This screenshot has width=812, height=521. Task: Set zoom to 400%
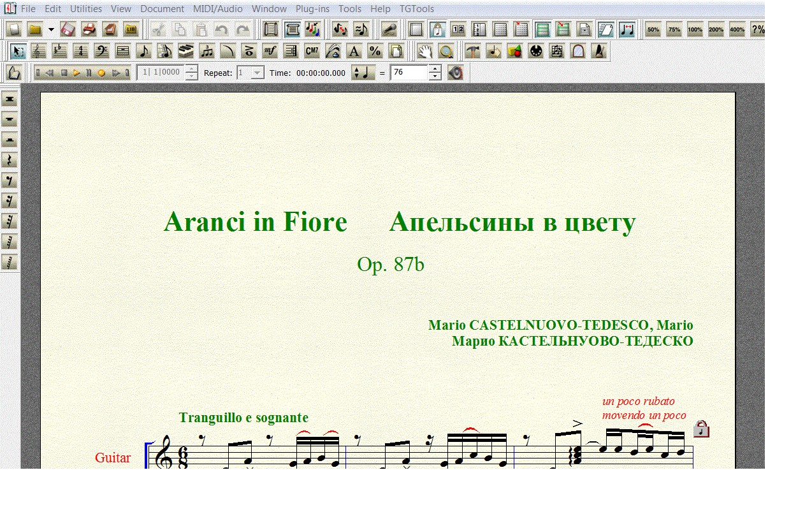click(737, 29)
